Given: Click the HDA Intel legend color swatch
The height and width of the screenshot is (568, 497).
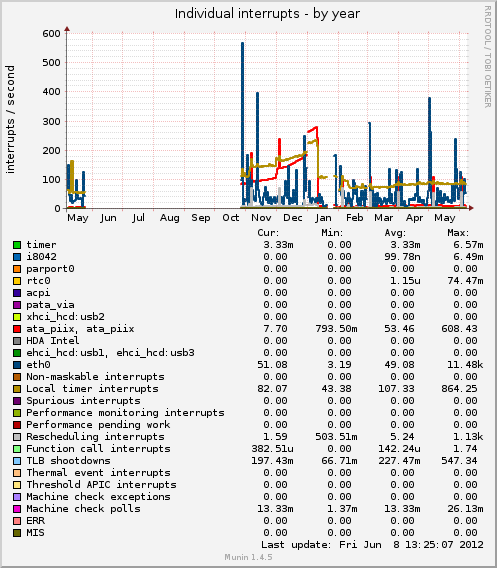Looking at the screenshot, I should pyautogui.click(x=17, y=341).
